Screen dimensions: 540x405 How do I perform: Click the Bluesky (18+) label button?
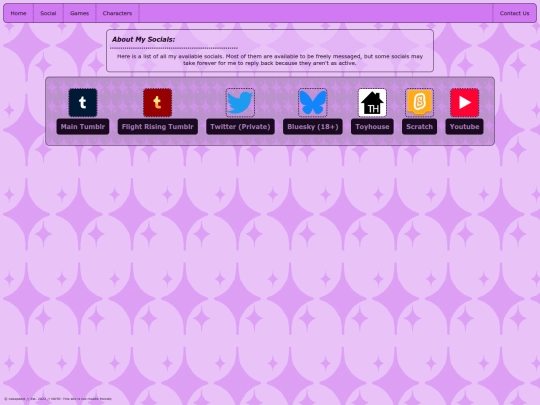tap(313, 127)
